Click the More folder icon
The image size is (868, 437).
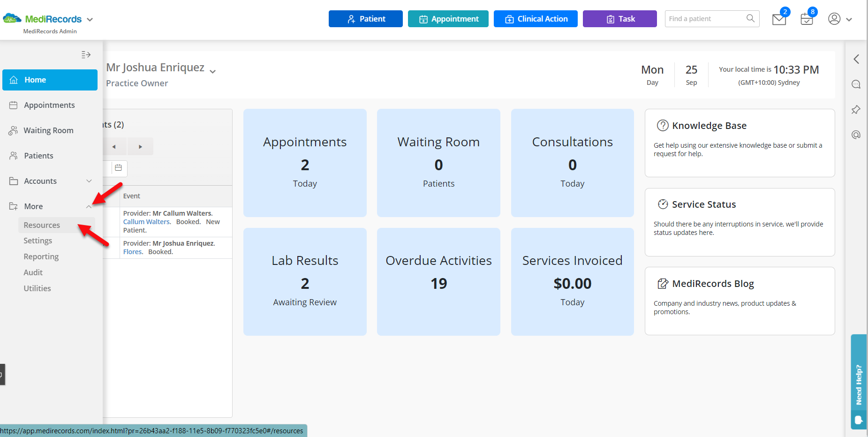pos(14,206)
